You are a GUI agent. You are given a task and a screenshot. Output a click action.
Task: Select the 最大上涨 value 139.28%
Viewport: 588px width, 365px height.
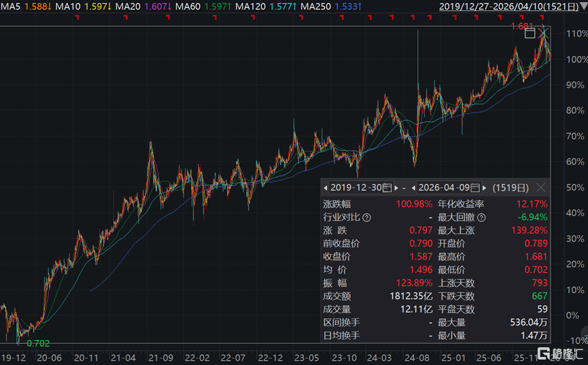click(x=530, y=230)
